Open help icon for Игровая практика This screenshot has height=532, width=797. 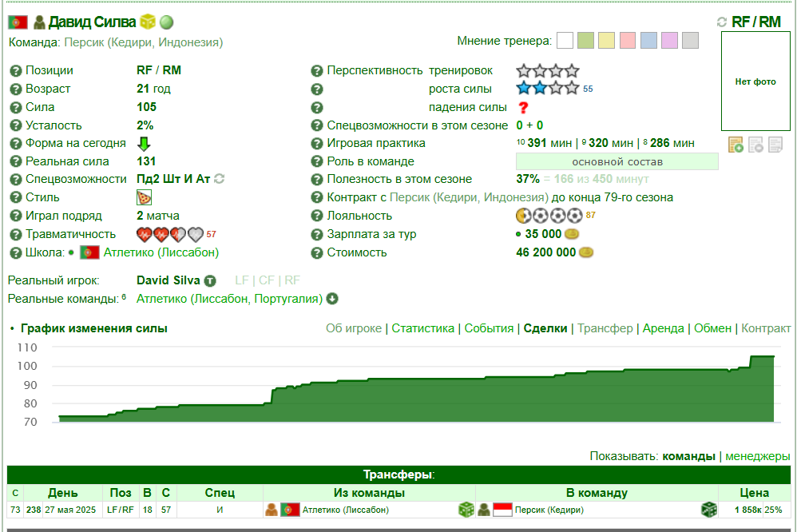tap(317, 144)
